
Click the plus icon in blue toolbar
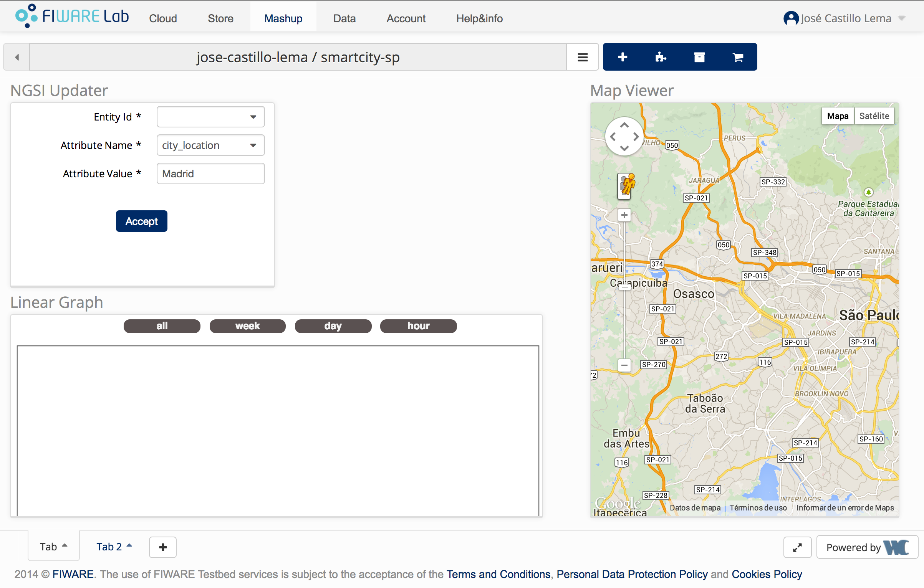coord(623,57)
